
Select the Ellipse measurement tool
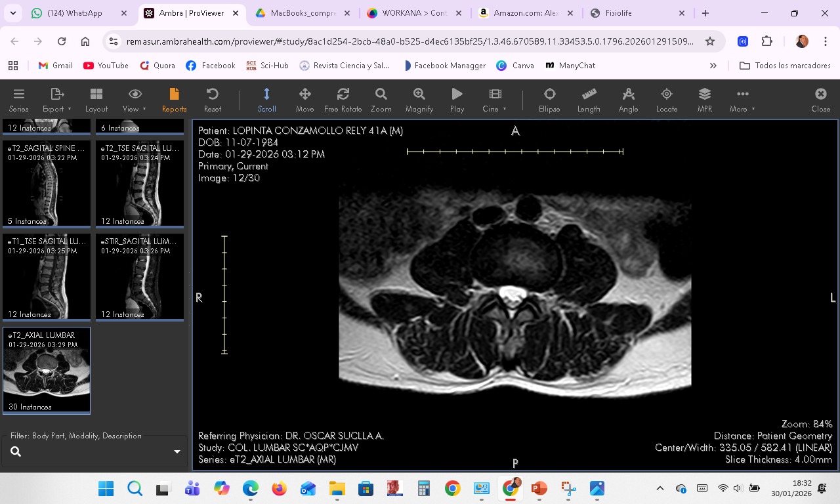click(x=549, y=100)
